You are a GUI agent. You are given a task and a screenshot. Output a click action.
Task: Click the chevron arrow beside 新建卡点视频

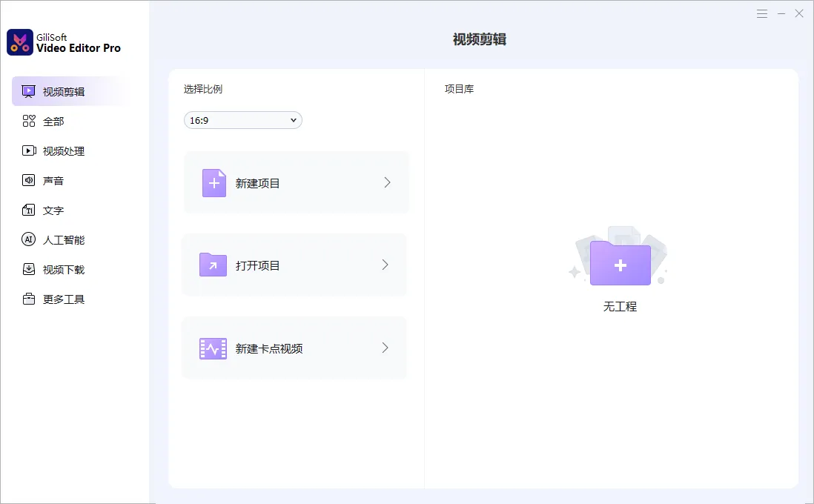[385, 348]
